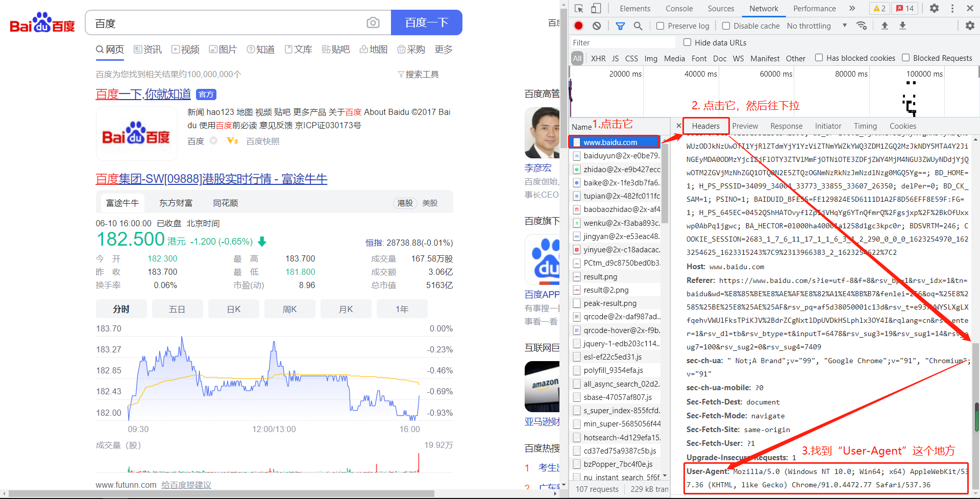Select the 港股 market toggle

405,203
